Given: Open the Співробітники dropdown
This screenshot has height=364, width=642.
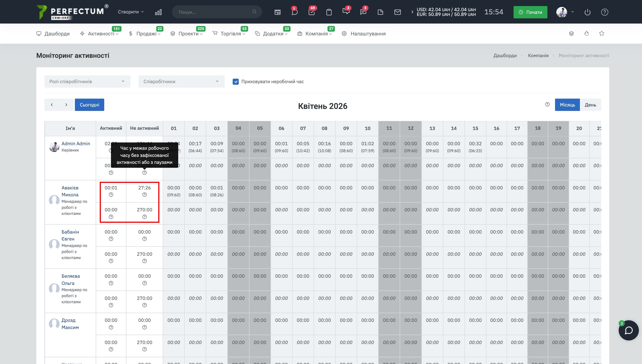Looking at the screenshot, I should pos(181,82).
